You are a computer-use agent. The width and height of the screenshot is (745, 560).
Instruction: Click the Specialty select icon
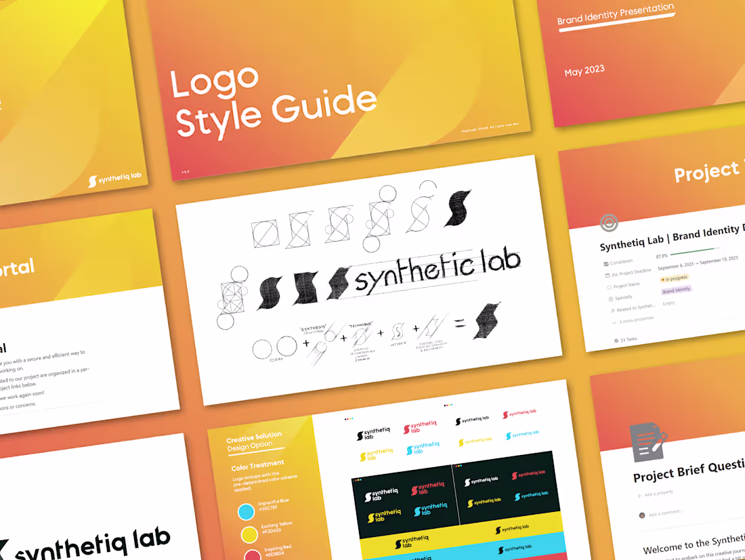click(x=611, y=299)
